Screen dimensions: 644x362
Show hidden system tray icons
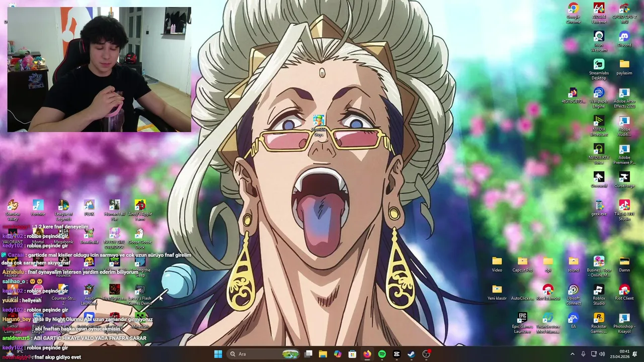572,354
